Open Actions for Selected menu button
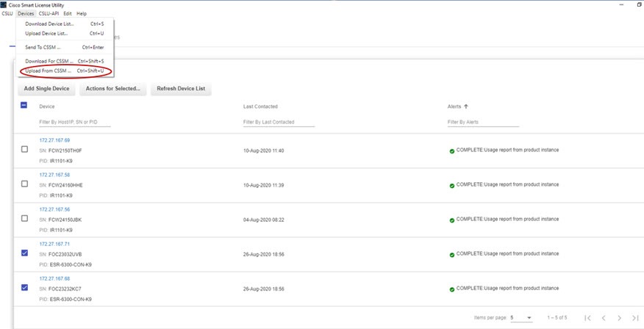Screen dimensions: 644x329 [x=112, y=89]
